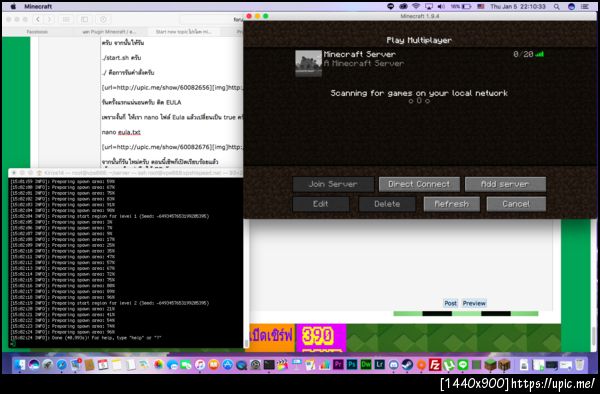The height and width of the screenshot is (394, 600).
Task: Open uTorrent green icon in Dock
Action: (449, 365)
